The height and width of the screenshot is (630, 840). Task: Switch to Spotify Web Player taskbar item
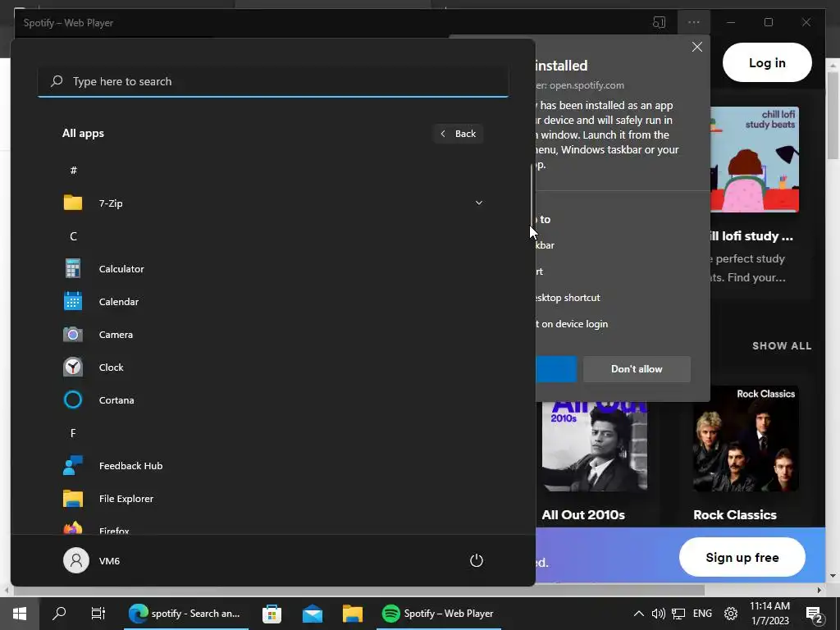coord(439,614)
